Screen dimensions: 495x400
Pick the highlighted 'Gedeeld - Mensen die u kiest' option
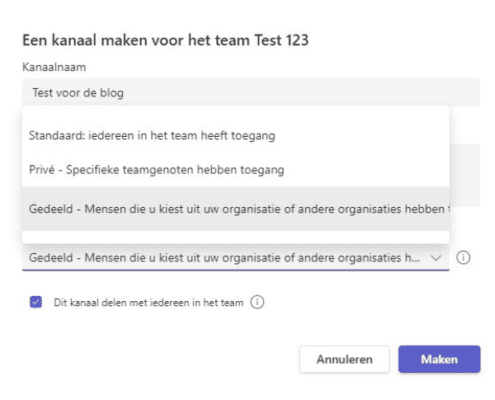236,209
